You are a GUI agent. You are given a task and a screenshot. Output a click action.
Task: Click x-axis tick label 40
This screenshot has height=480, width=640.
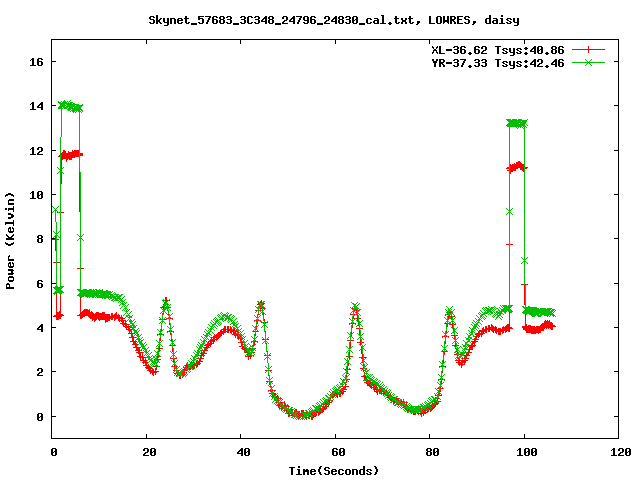(x=243, y=452)
